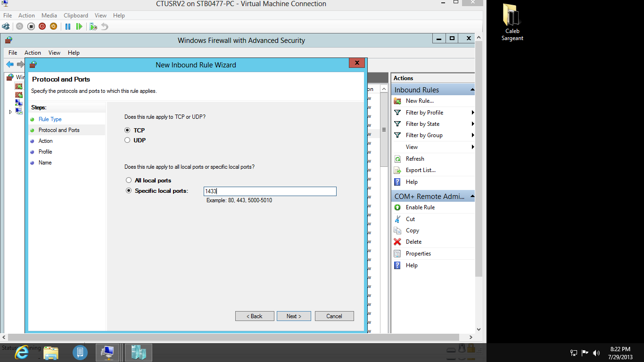The width and height of the screenshot is (644, 362).
Task: Shut down the VM with the red power icon
Action: click(x=42, y=26)
